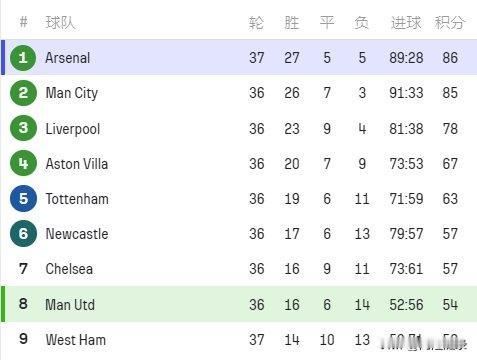
Task: Select the rank 3 circle icon
Action: 23,128
